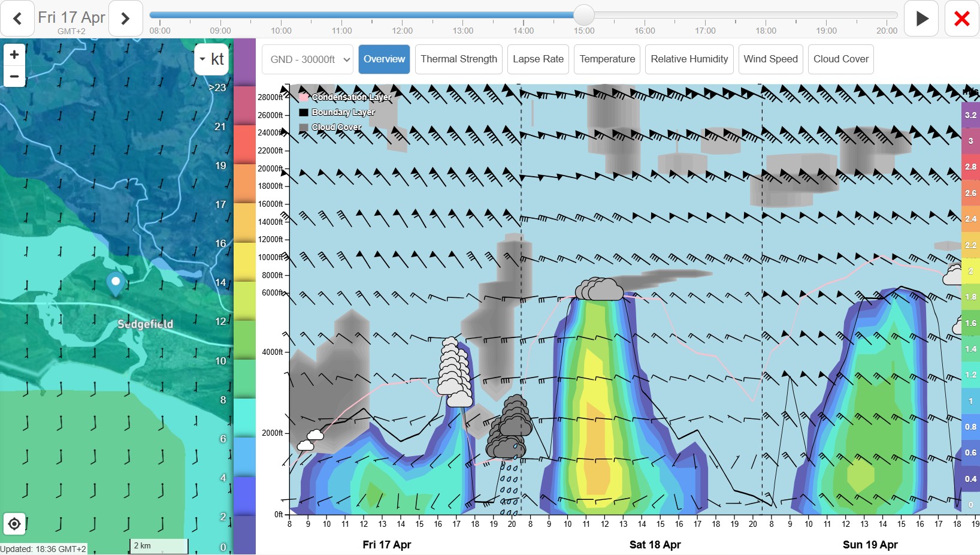
Task: Switch to the Wind Speed chart
Action: pyautogui.click(x=770, y=59)
